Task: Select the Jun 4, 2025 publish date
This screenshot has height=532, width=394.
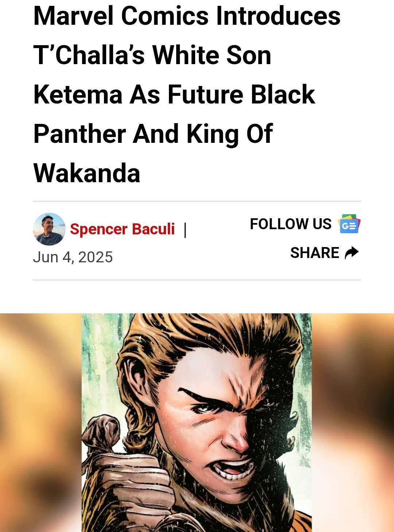Action: pos(73,257)
